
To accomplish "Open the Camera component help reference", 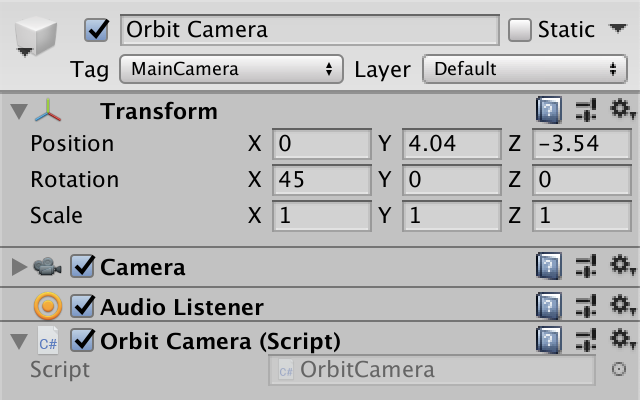I will [x=548, y=267].
